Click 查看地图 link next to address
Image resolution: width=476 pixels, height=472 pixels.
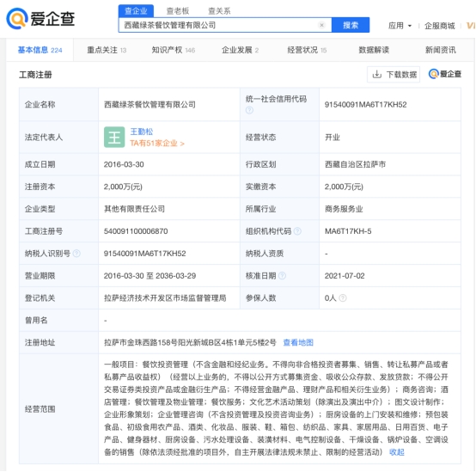click(298, 343)
